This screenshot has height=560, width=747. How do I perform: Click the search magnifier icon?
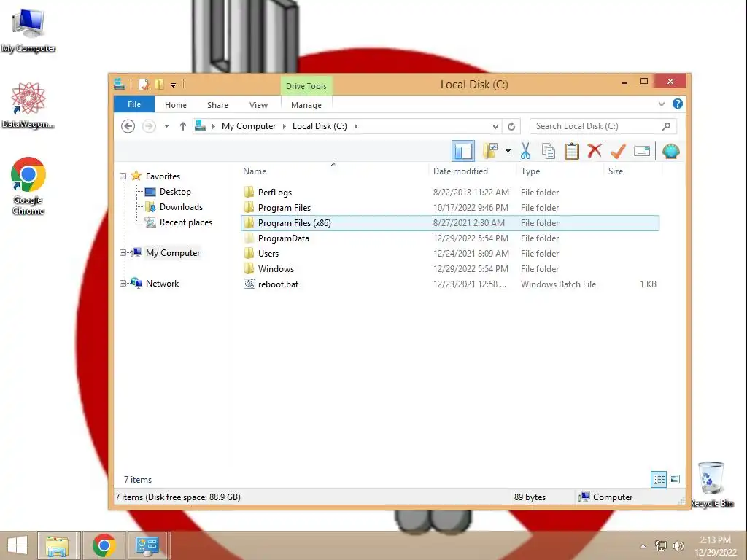click(x=667, y=126)
